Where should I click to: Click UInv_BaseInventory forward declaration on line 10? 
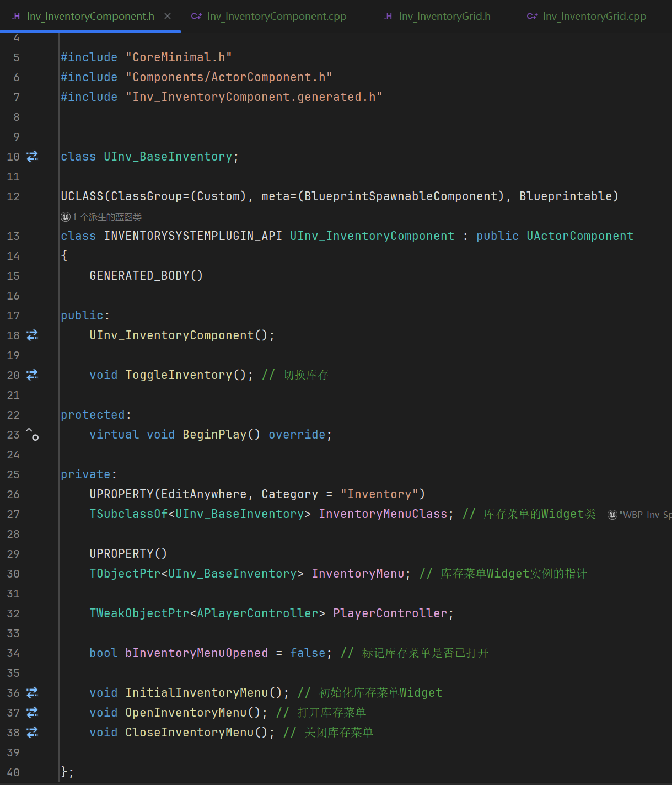click(x=168, y=157)
